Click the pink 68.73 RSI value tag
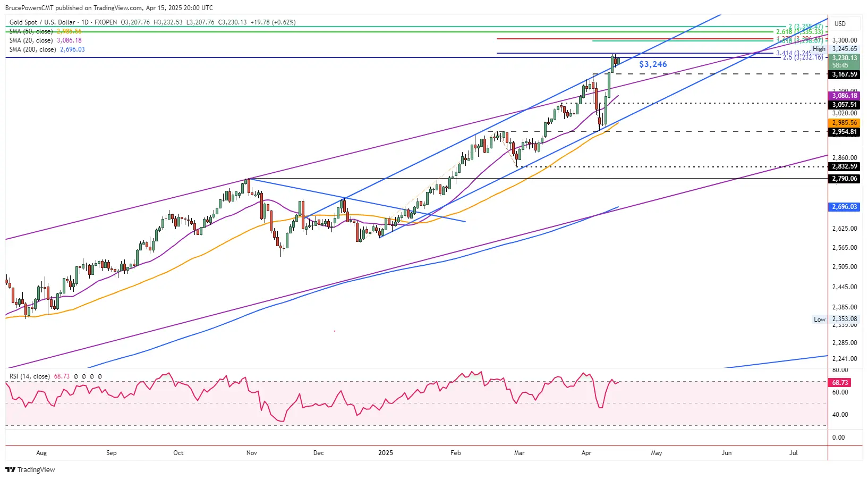Screen dimensions: 868x479 (x=840, y=383)
